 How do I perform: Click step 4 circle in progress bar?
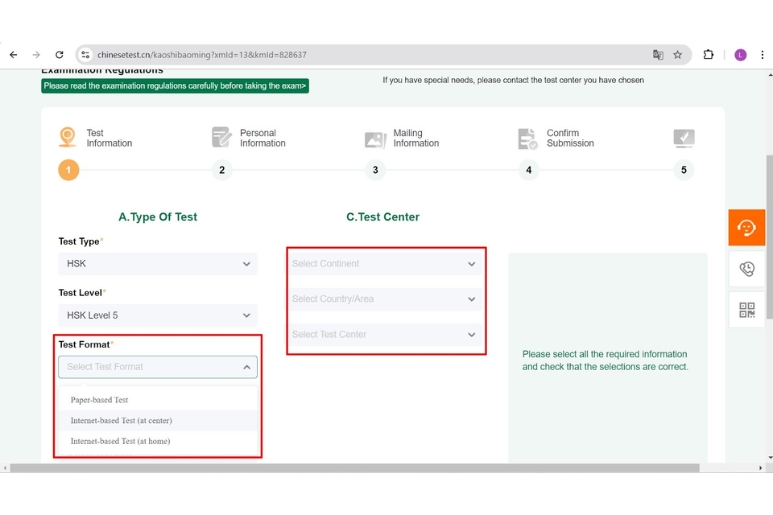[528, 170]
